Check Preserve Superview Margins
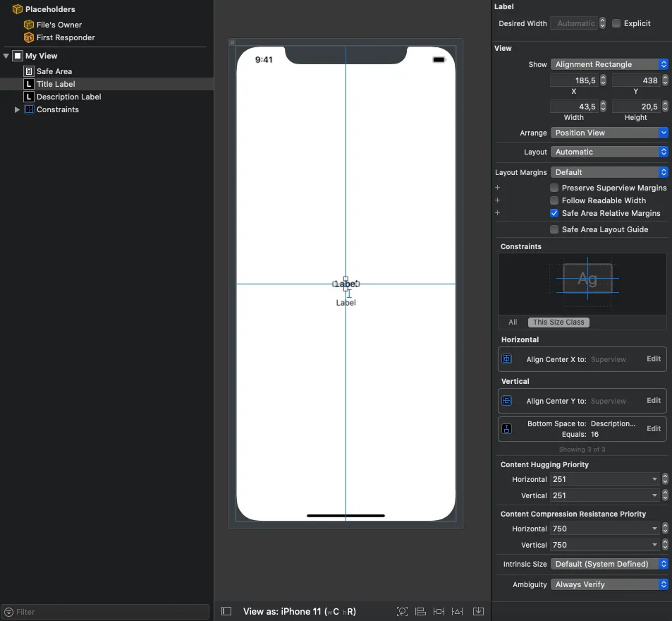672x621 pixels. click(554, 188)
